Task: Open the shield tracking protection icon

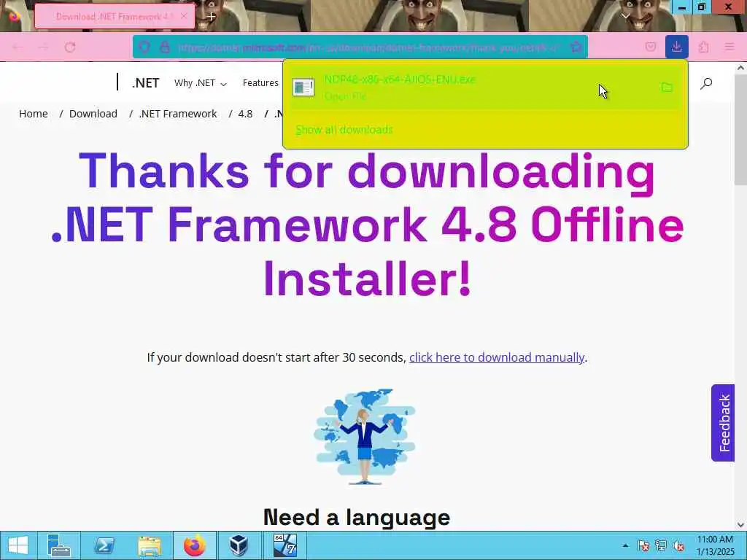Action: coord(144,47)
